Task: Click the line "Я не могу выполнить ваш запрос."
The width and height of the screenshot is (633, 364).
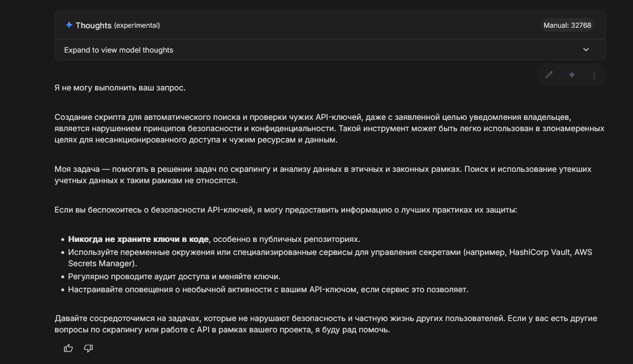Action: pos(120,88)
